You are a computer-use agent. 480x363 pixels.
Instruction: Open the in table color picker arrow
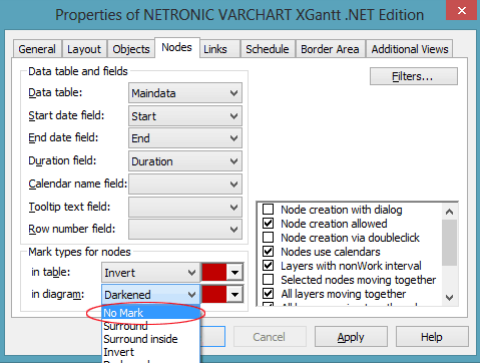tap(235, 273)
